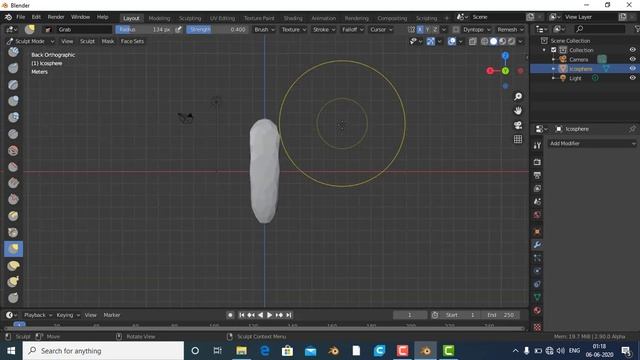Open the Texture dropdown

tap(293, 29)
